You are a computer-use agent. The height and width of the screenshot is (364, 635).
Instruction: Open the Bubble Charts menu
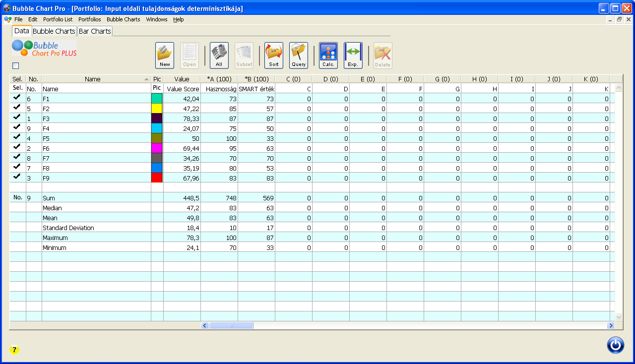tap(124, 19)
